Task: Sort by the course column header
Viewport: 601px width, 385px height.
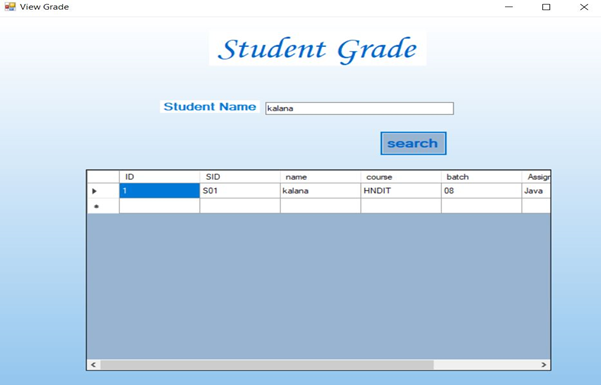Action: pos(401,177)
